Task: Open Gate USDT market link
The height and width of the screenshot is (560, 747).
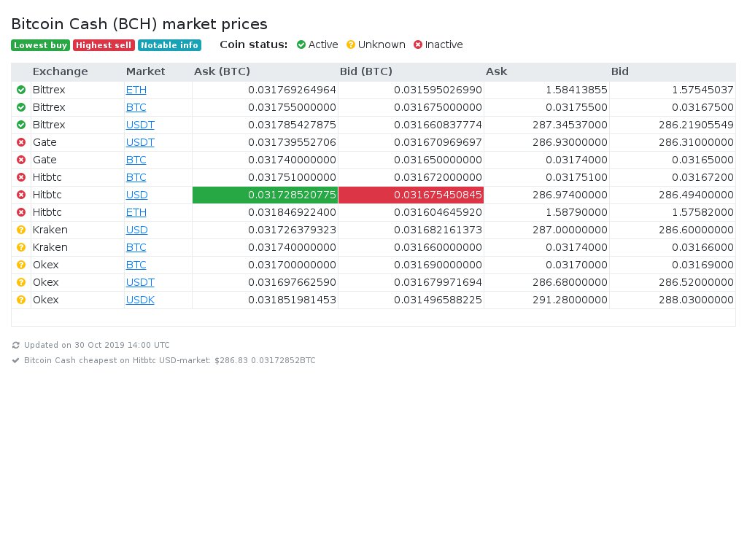Action: [x=140, y=142]
